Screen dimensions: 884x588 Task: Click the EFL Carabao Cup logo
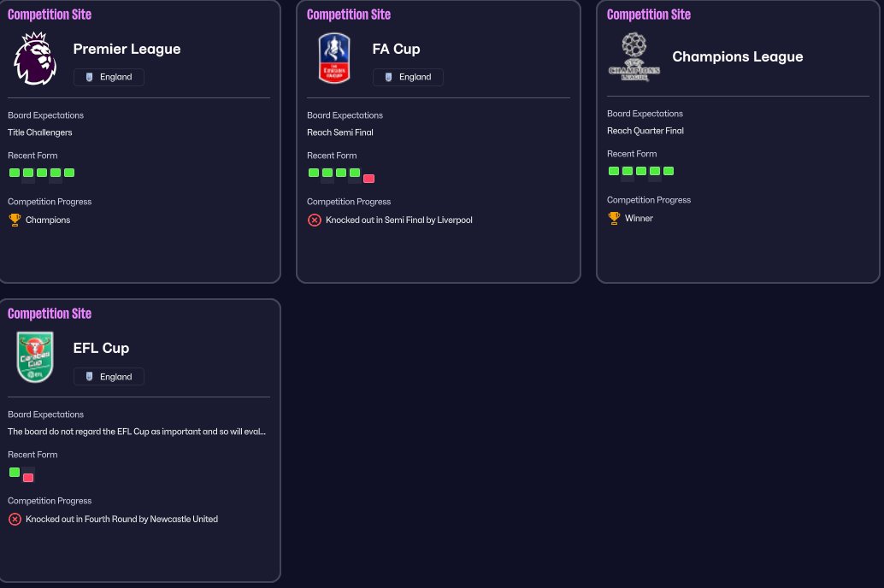coord(35,357)
